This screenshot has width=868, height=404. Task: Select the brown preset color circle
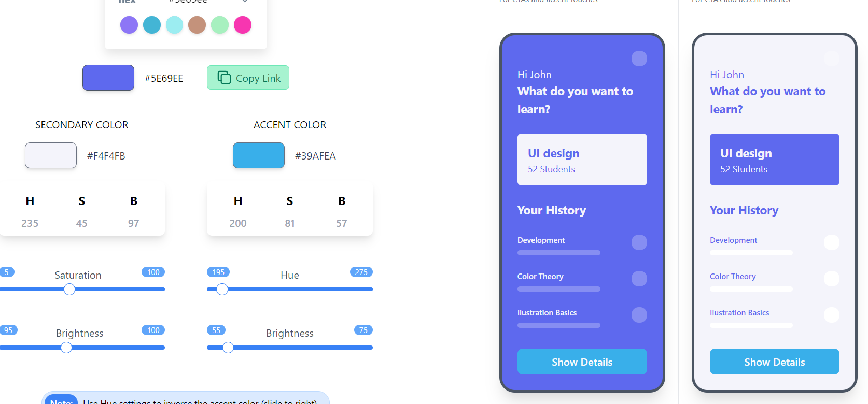(x=197, y=25)
